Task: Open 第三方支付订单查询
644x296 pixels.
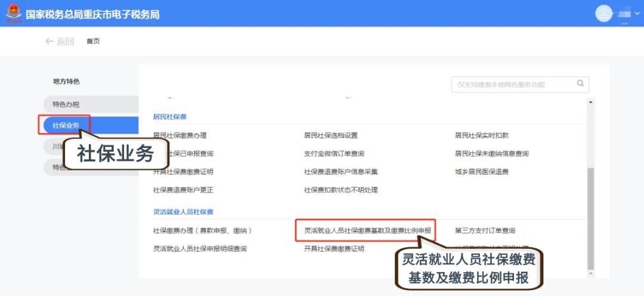Action: coord(485,230)
